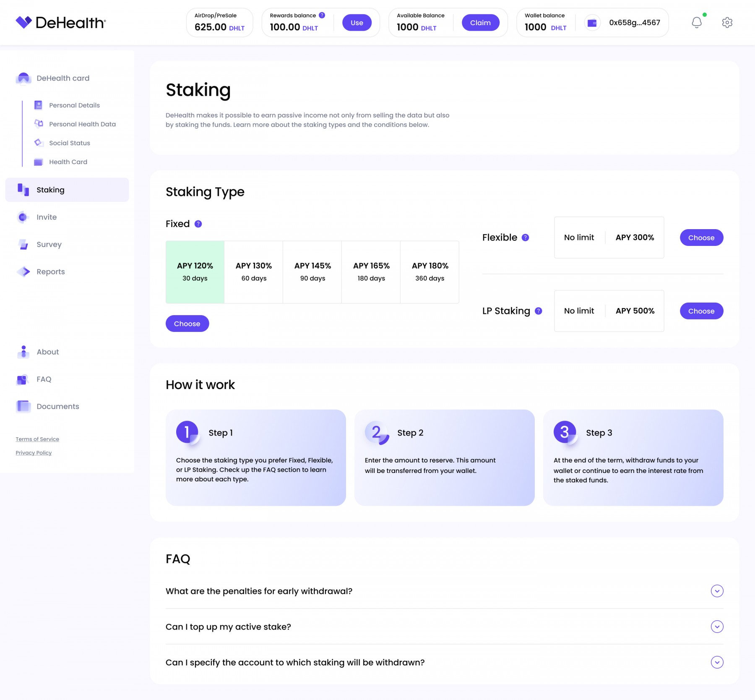This screenshot has height=700, width=755.
Task: Select the APY 120% 30 days option
Action: pos(195,272)
